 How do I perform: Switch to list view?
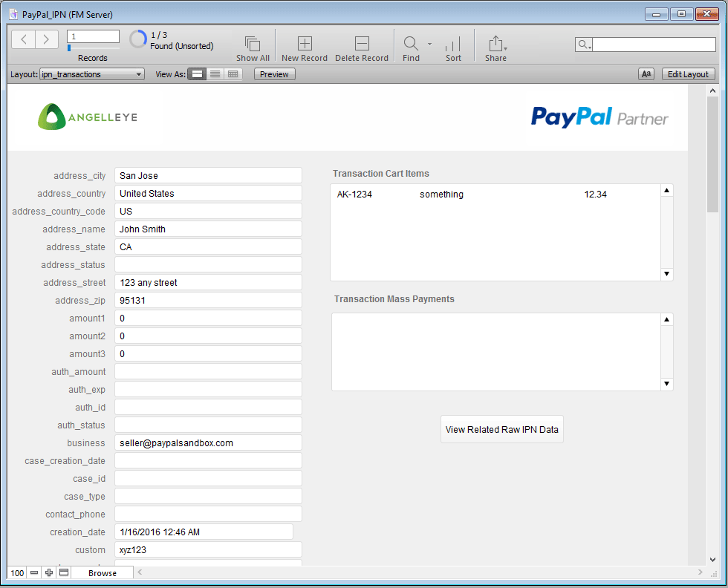pyautogui.click(x=215, y=73)
